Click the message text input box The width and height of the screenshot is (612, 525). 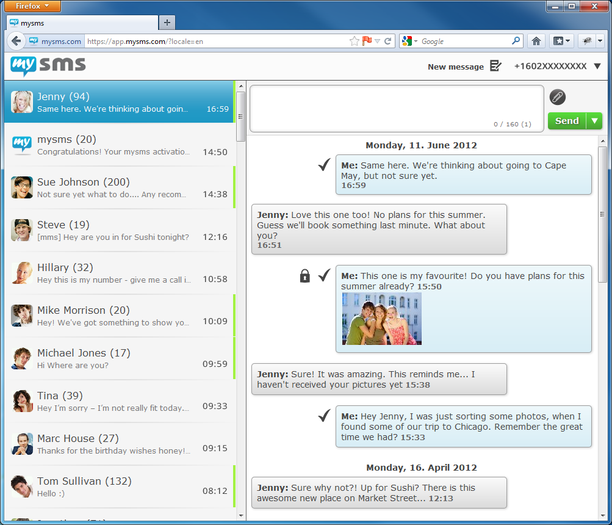tap(394, 106)
